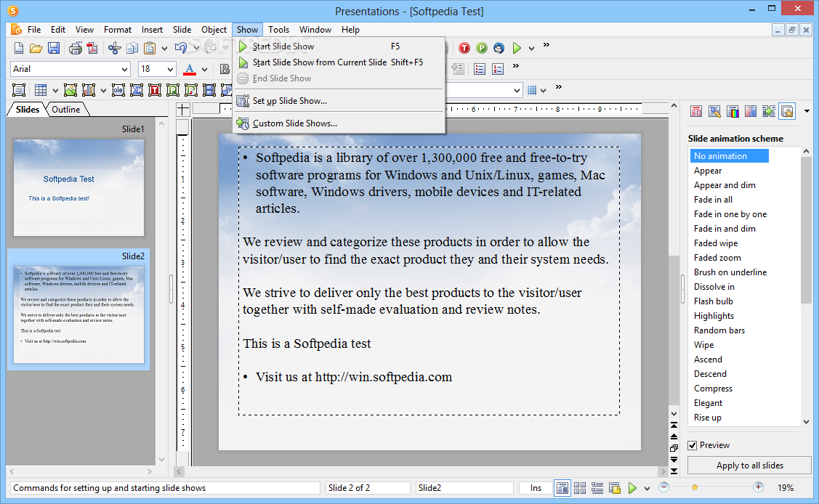Toggle numbered list icon
Screen dimensions: 819x504
[498, 70]
